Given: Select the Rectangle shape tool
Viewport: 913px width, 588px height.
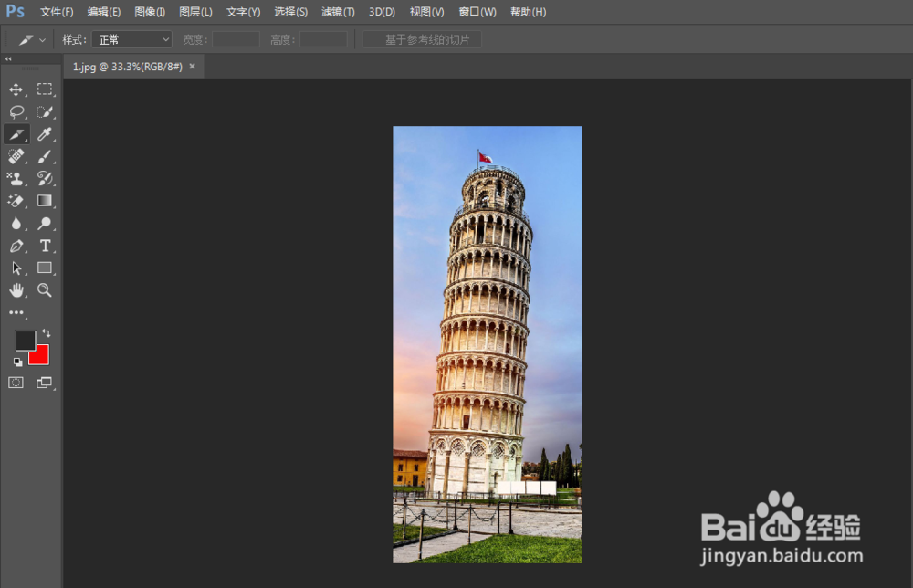Looking at the screenshot, I should 45,268.
